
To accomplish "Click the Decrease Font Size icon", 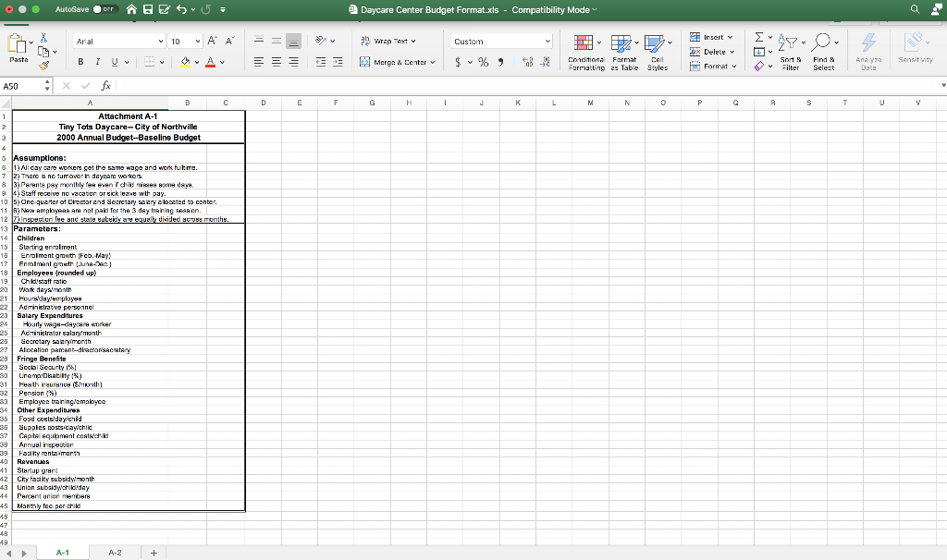I will pos(229,41).
